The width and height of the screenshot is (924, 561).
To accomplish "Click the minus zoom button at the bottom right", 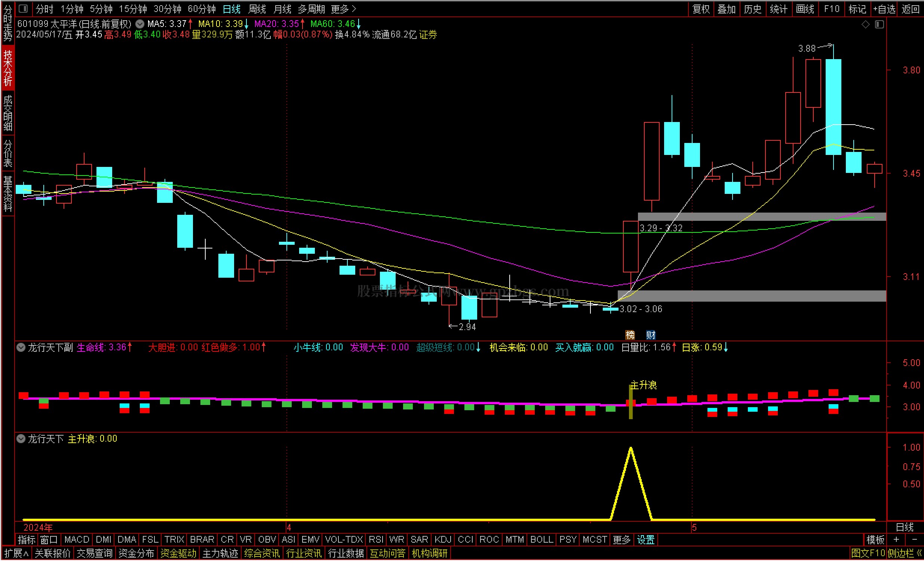I will [914, 540].
